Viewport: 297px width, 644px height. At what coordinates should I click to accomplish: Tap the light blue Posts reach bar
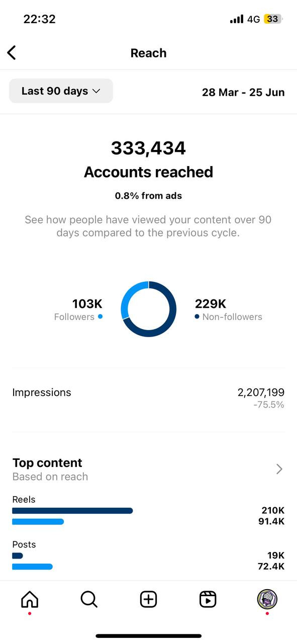click(32, 567)
